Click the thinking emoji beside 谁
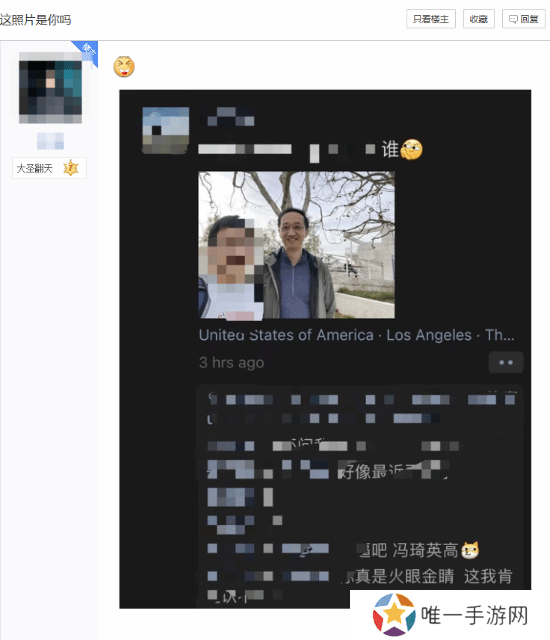Screen dimensions: 550x640 [411, 149]
